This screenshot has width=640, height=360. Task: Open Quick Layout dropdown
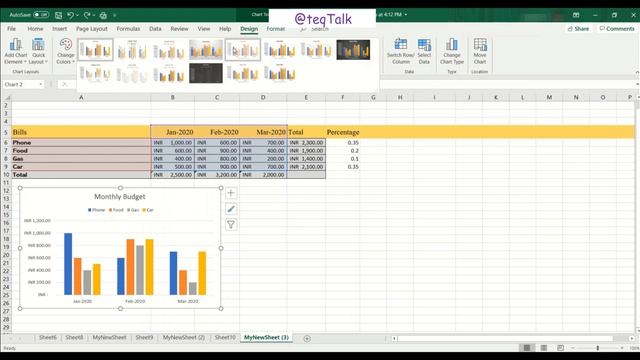tap(38, 51)
